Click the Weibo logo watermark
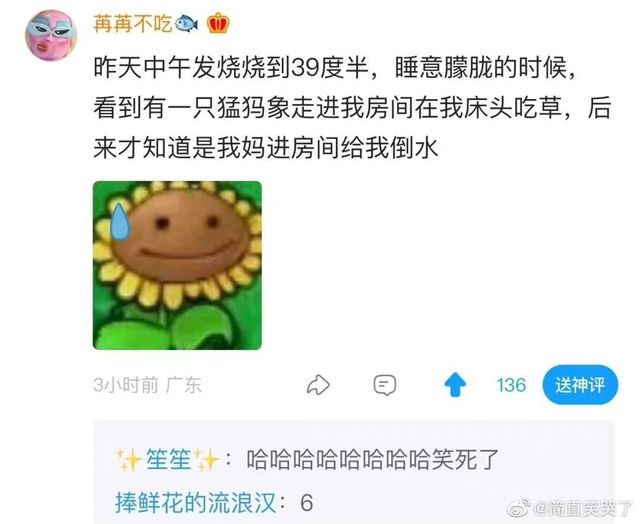Image resolution: width=640 pixels, height=524 pixels. click(518, 508)
